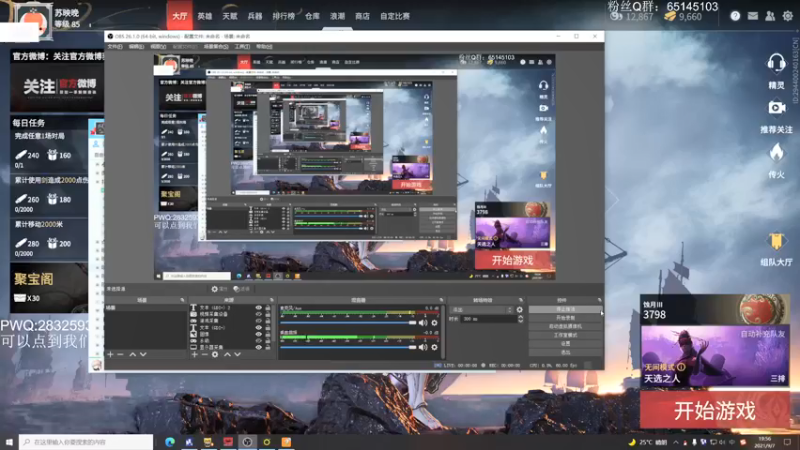Screen dimensions: 800x450
Task: Move the source up with the arrow
Action: (227, 354)
